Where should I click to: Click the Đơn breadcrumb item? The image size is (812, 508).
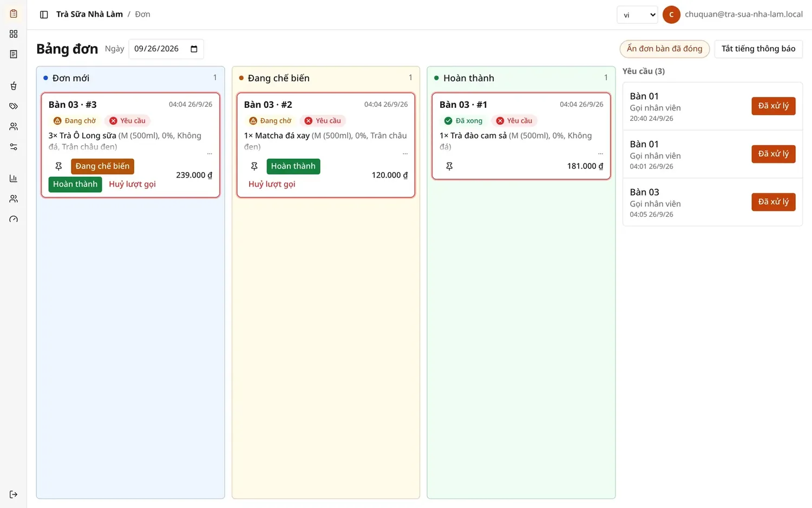point(142,15)
